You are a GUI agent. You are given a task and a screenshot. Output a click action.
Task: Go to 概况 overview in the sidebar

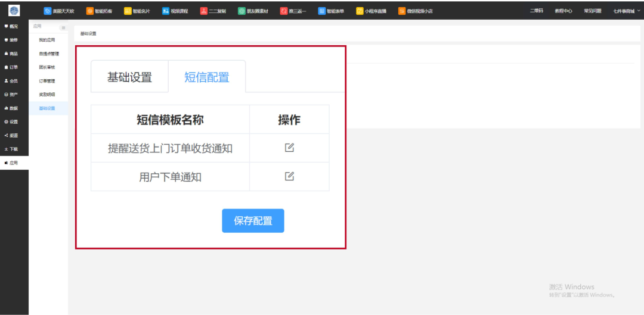click(14, 26)
